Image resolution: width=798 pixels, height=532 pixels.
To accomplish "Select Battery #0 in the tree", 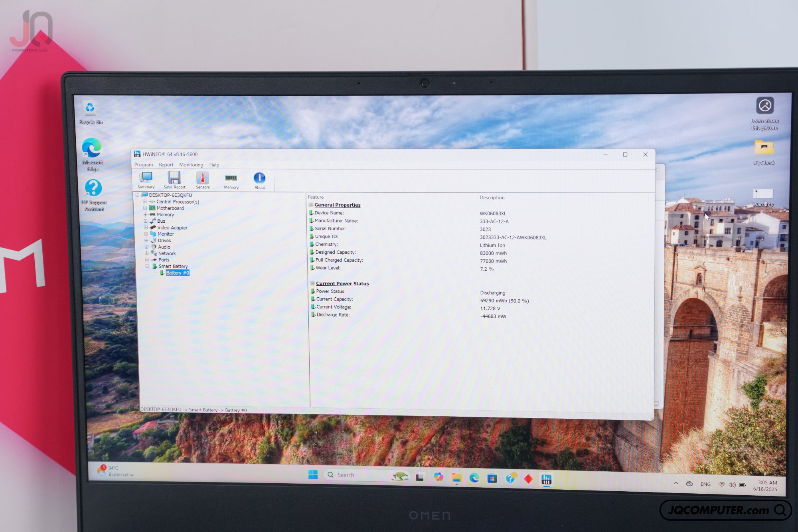I will [178, 273].
